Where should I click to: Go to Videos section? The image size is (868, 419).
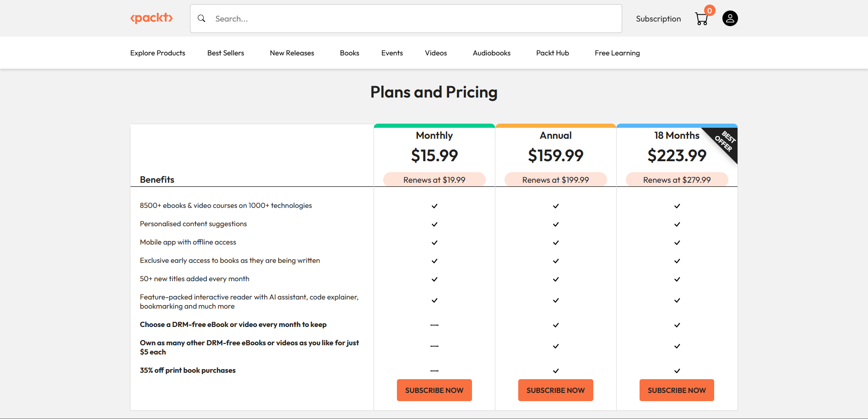(x=436, y=53)
